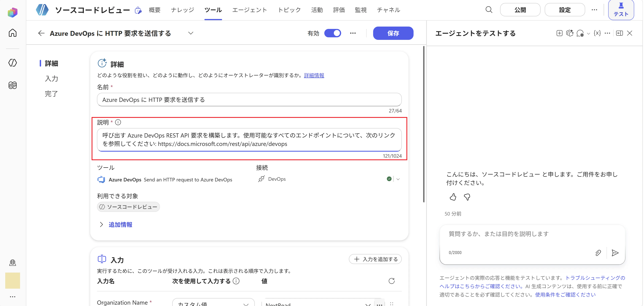Open the agent settings icon dropdown arrow

588,33
